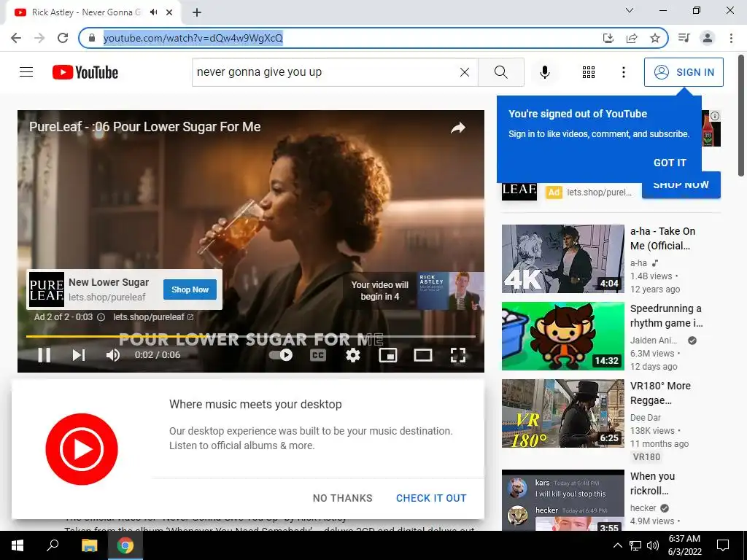Seek on the yellow ad progress bar
This screenshot has width=747, height=560.
pyautogui.click(x=251, y=336)
